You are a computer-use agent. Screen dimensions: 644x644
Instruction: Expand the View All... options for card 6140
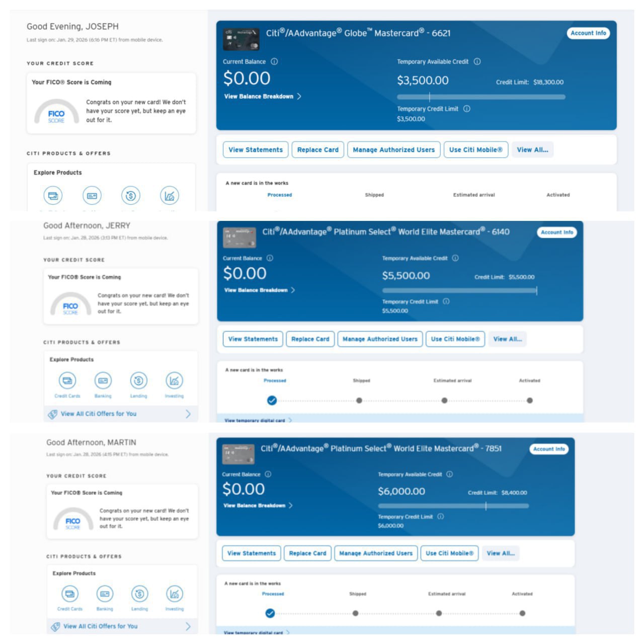click(x=507, y=339)
